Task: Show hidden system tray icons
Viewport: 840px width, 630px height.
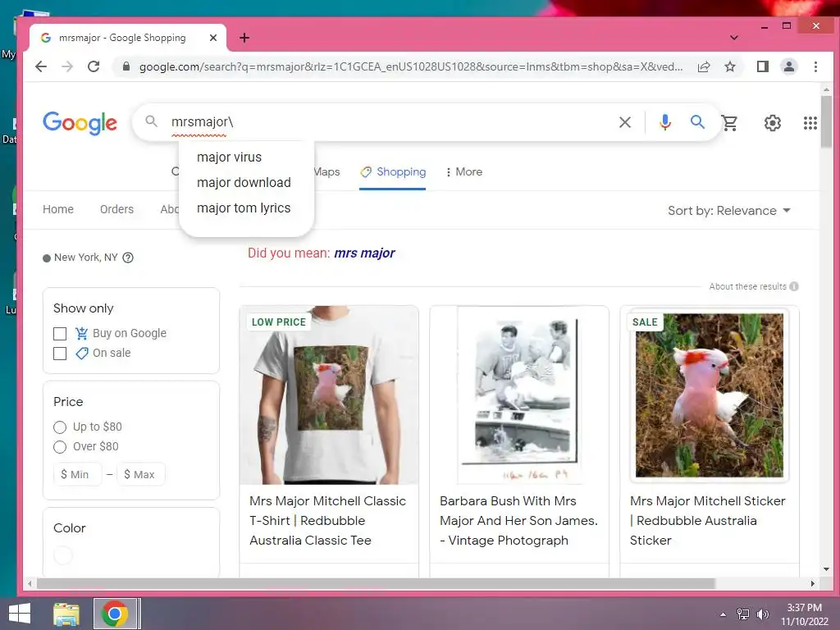Action: [x=723, y=614]
